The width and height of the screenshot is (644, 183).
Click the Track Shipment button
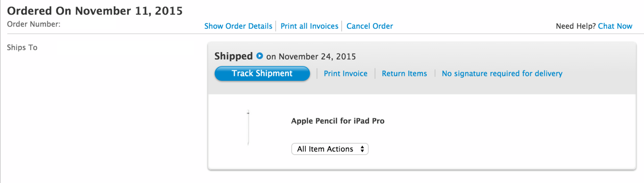click(x=262, y=74)
